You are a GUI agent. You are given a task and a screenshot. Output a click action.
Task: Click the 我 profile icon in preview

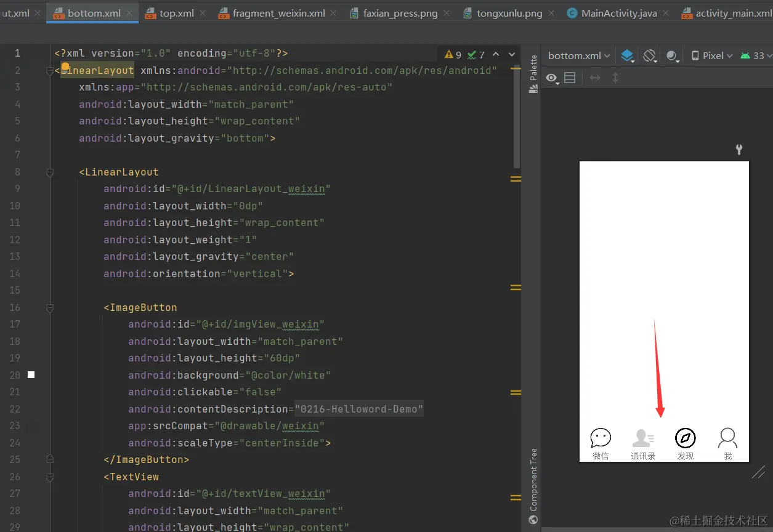[x=727, y=438]
